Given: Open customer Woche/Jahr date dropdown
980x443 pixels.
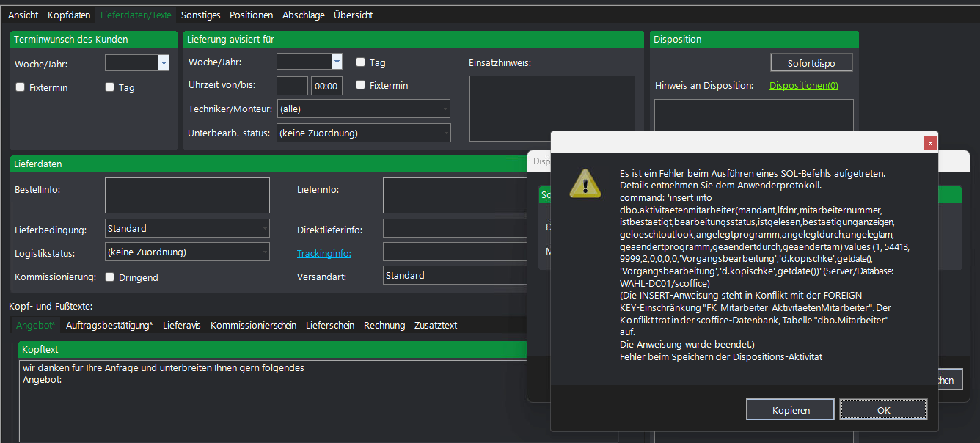Looking at the screenshot, I should 164,64.
